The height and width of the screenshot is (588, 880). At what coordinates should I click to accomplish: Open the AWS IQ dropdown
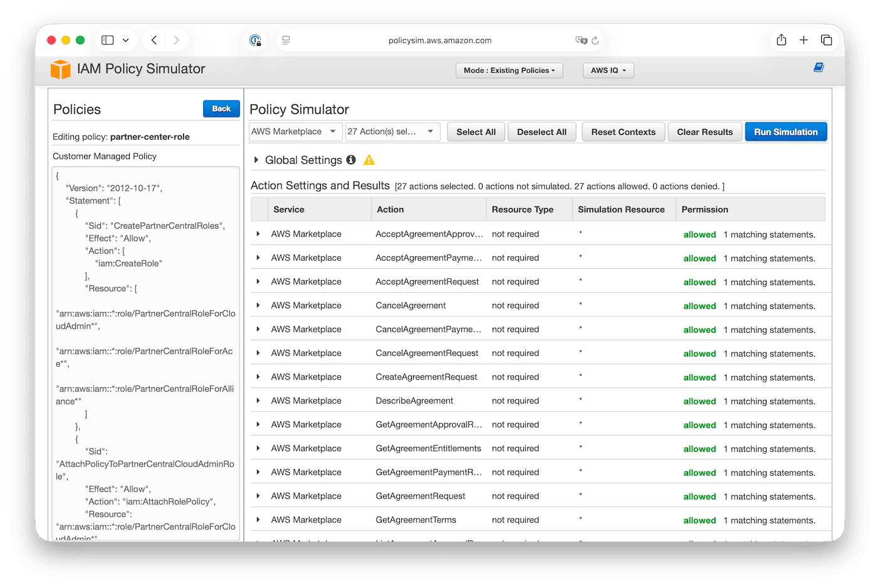click(608, 70)
